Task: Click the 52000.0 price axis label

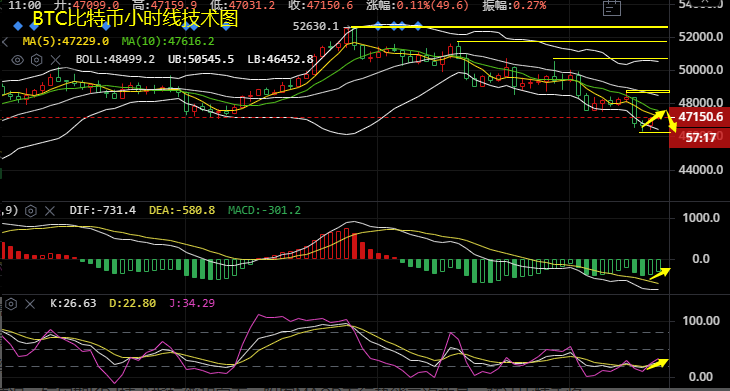Action: [700, 37]
